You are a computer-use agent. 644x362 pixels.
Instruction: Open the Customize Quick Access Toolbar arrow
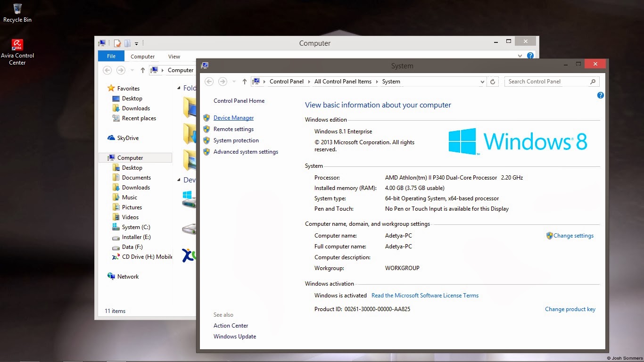[x=136, y=44]
